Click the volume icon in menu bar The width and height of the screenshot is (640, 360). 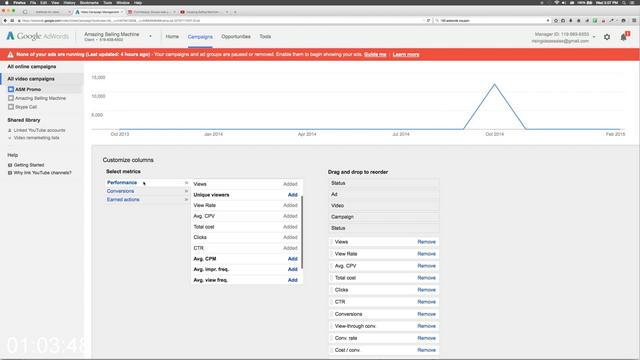coord(564,2)
